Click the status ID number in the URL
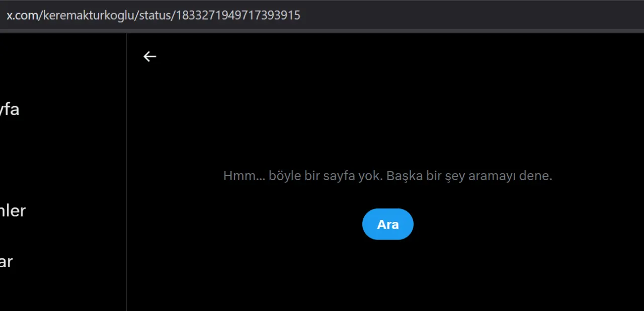Viewport: 644px width, 311px height. (238, 15)
